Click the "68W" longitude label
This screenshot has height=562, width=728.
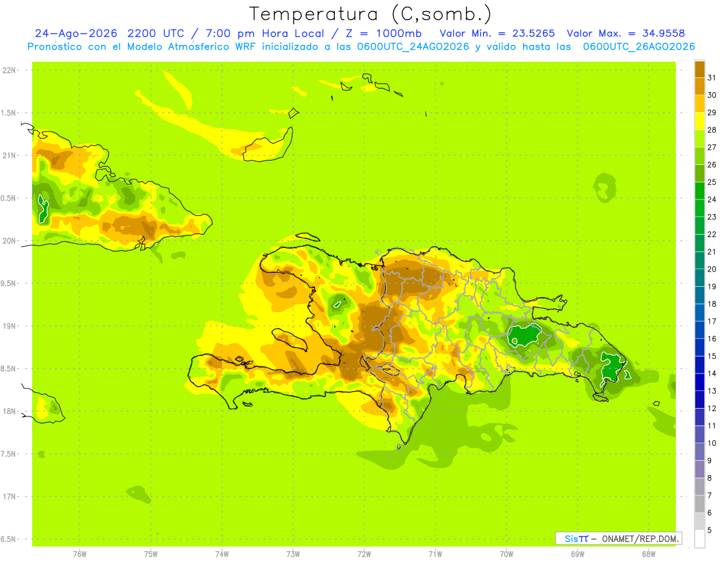649,554
